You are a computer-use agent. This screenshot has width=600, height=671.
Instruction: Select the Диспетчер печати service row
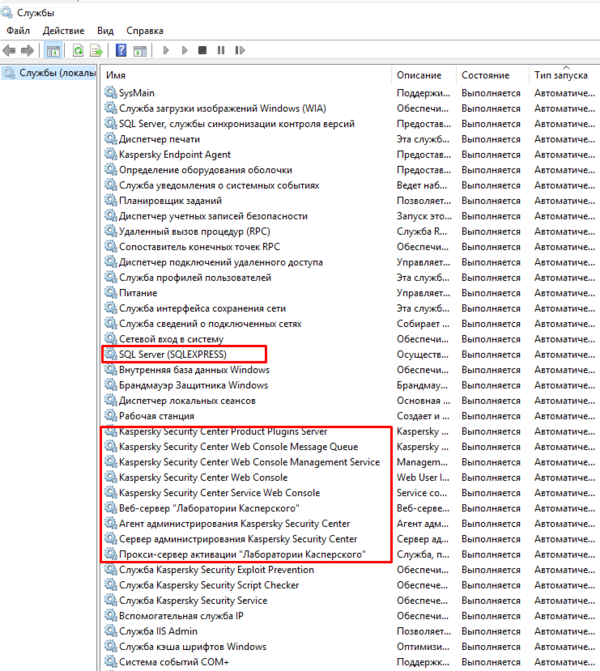pyautogui.click(x=159, y=139)
